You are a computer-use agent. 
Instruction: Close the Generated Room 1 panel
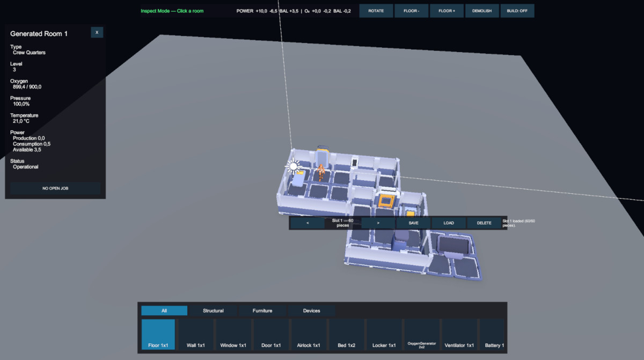pos(97,32)
